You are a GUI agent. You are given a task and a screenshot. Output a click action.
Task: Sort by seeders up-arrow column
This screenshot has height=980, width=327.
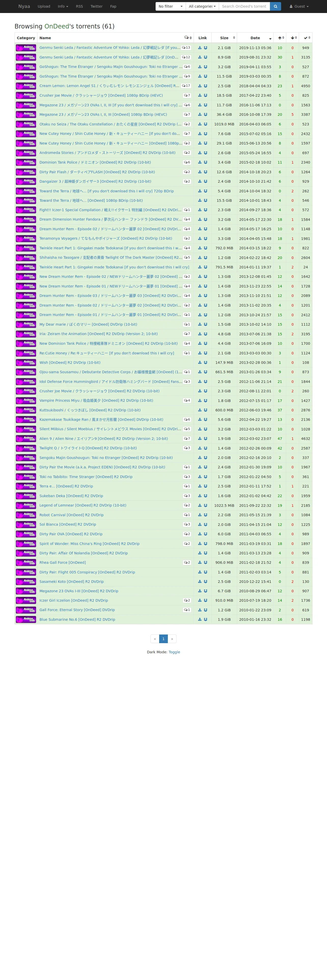tap(280, 38)
